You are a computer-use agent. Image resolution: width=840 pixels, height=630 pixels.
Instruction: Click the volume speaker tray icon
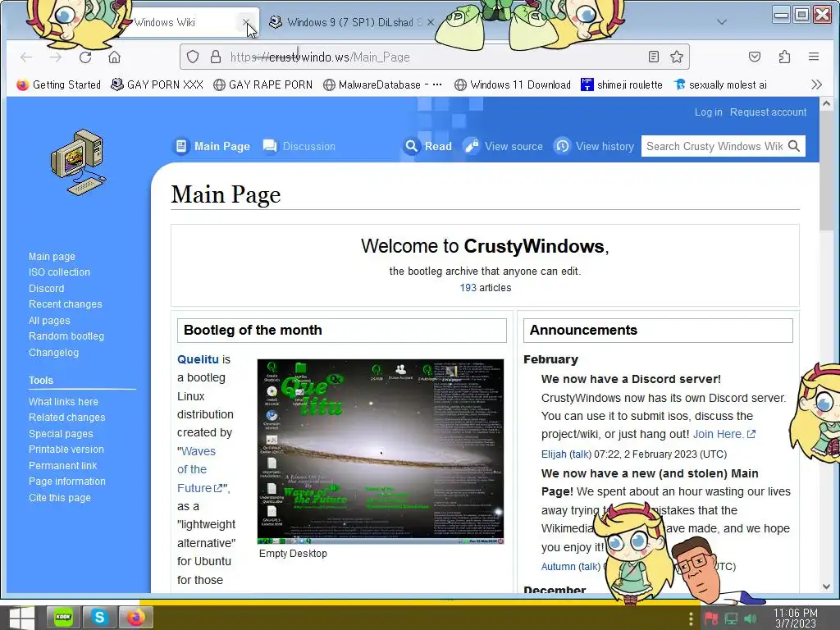(750, 619)
